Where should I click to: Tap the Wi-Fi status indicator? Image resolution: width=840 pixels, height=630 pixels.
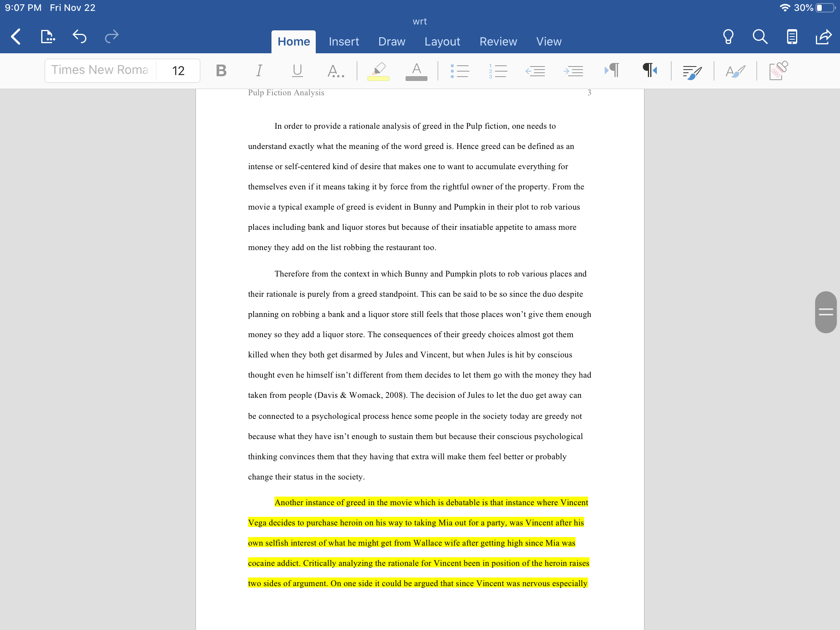point(785,8)
